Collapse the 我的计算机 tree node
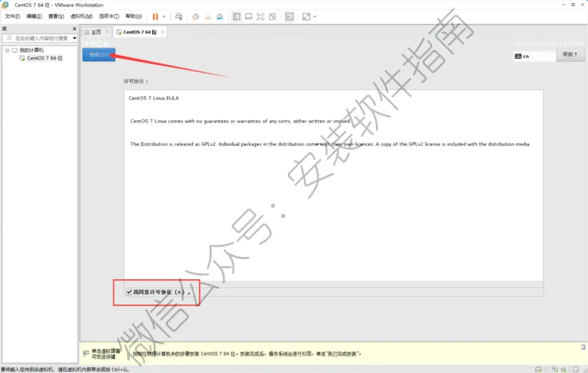The image size is (588, 373). [7, 50]
